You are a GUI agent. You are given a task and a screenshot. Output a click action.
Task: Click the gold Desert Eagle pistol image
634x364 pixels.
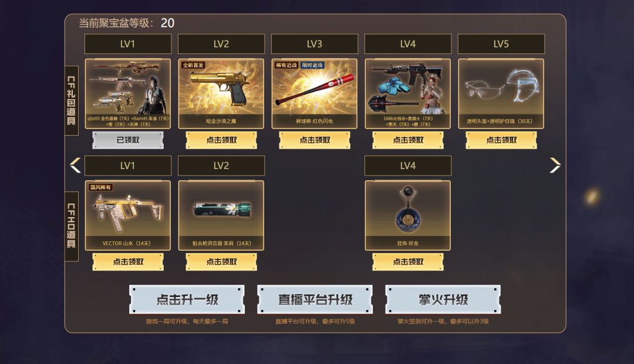(x=221, y=94)
